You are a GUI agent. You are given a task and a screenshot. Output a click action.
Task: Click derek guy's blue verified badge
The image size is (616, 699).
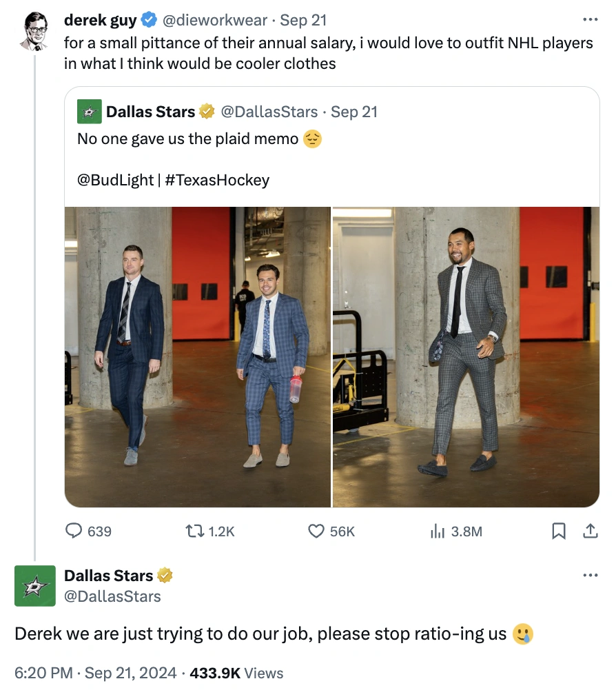coord(149,19)
